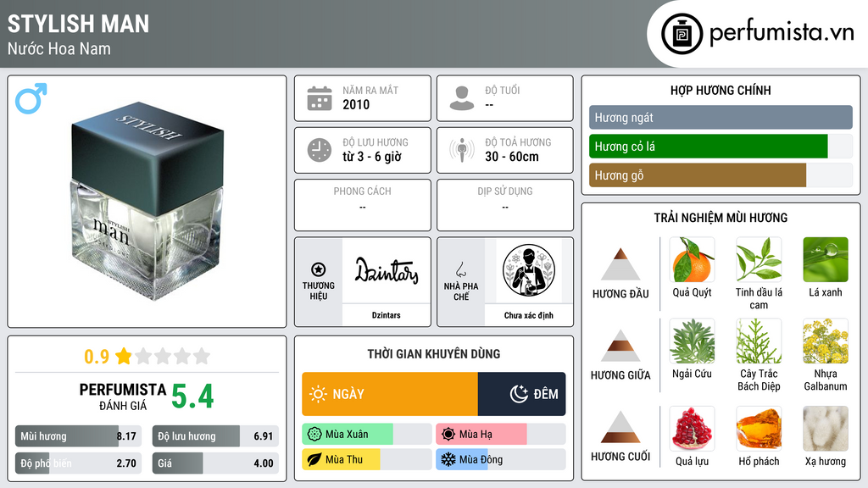Click the orange Ngày daytime segment

pos(390,394)
